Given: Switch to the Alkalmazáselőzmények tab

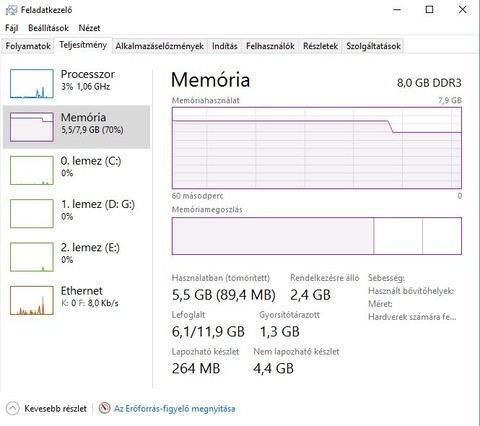Looking at the screenshot, I should coord(159,46).
